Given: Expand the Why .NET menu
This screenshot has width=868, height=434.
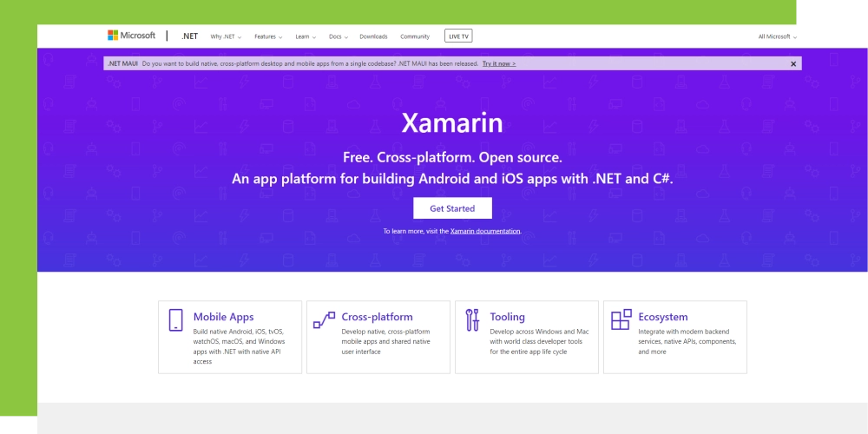Looking at the screenshot, I should click(226, 36).
